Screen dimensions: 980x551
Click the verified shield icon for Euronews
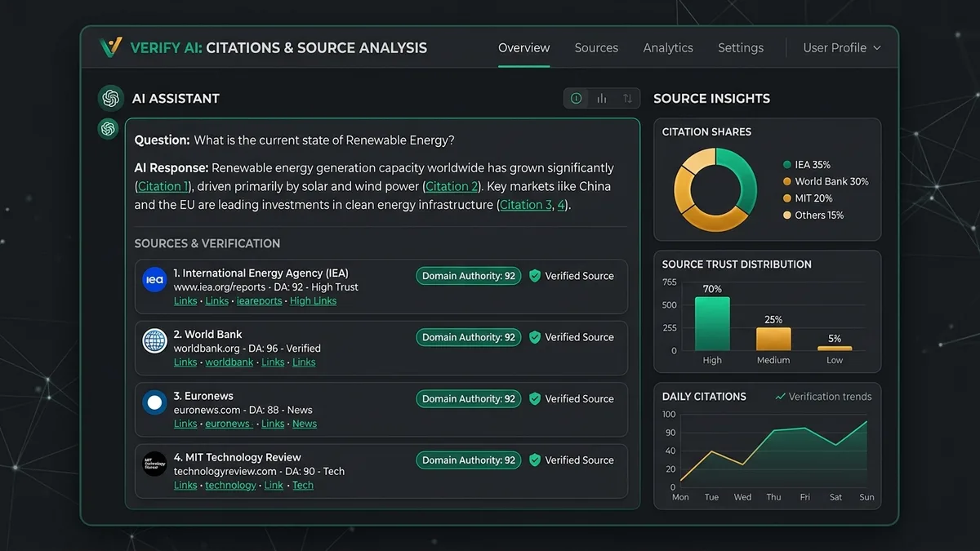[x=535, y=398]
